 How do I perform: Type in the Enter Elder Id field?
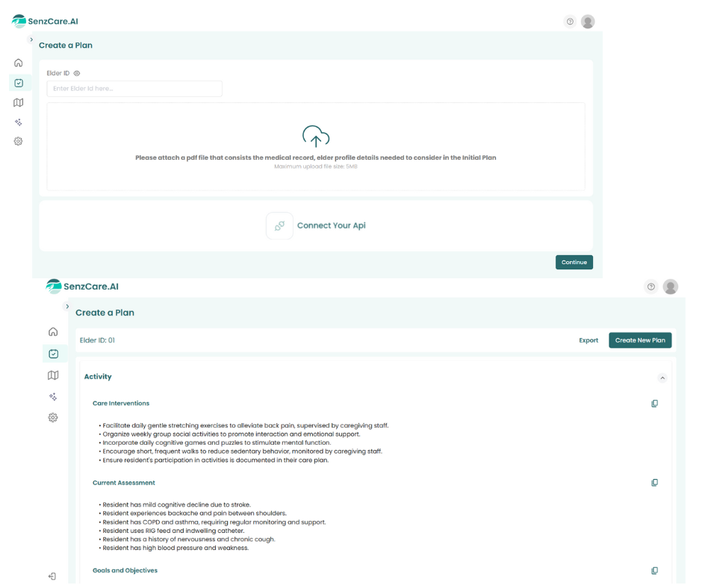134,89
